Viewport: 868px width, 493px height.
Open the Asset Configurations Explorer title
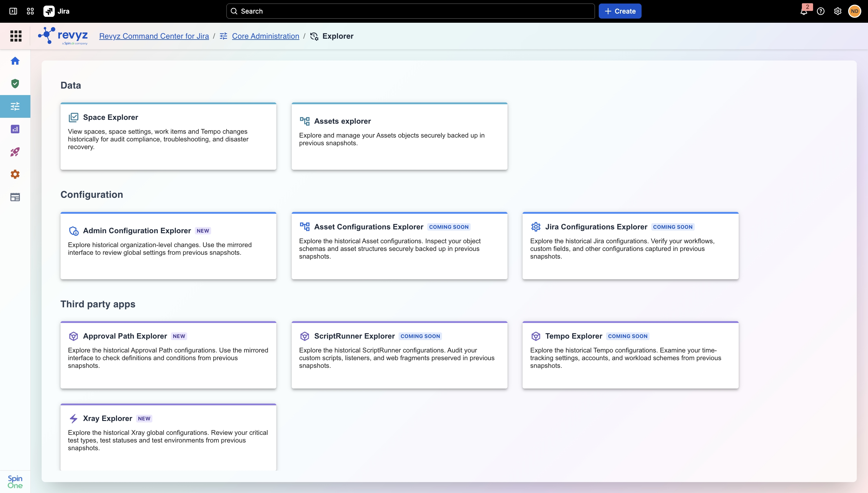click(x=369, y=227)
